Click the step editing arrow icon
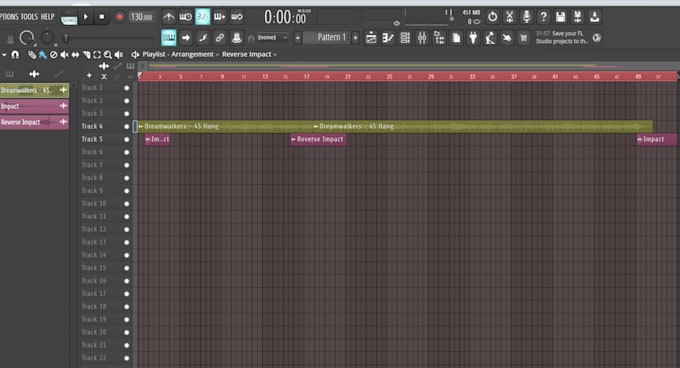This screenshot has height=368, width=680. pyautogui.click(x=186, y=38)
